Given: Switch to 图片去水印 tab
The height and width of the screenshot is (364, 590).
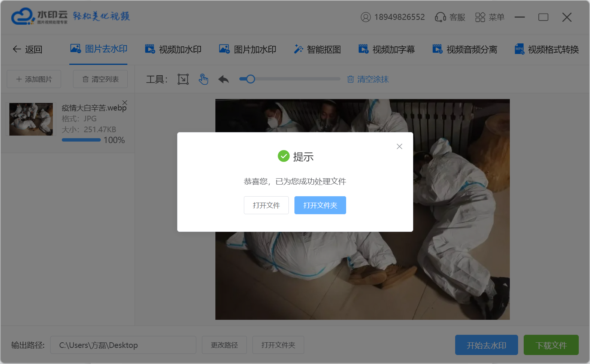Looking at the screenshot, I should pyautogui.click(x=99, y=49).
